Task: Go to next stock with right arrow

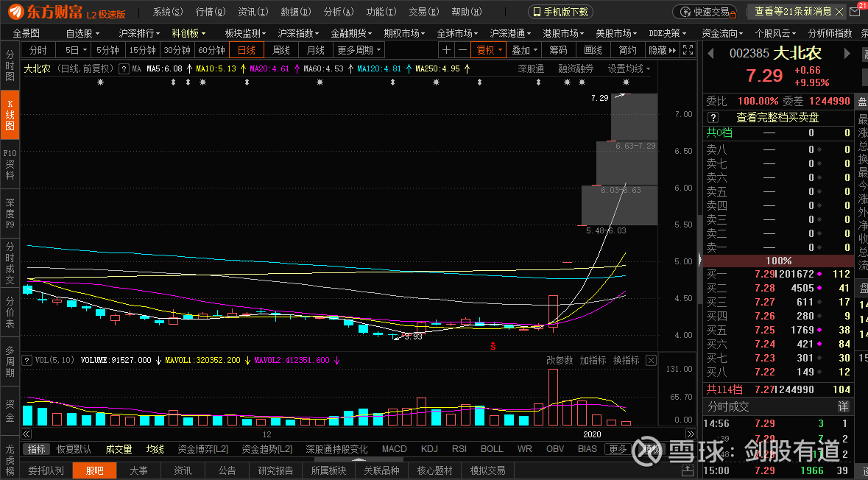Action: click(847, 54)
